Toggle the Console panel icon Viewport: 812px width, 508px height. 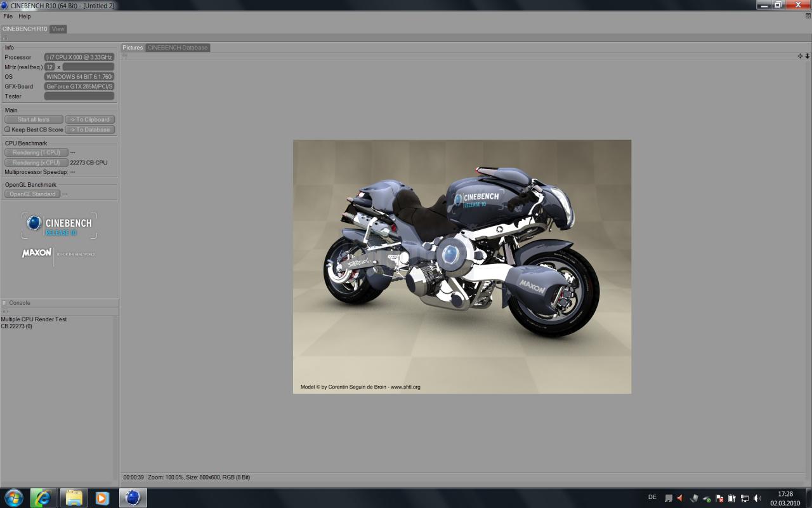pos(4,303)
